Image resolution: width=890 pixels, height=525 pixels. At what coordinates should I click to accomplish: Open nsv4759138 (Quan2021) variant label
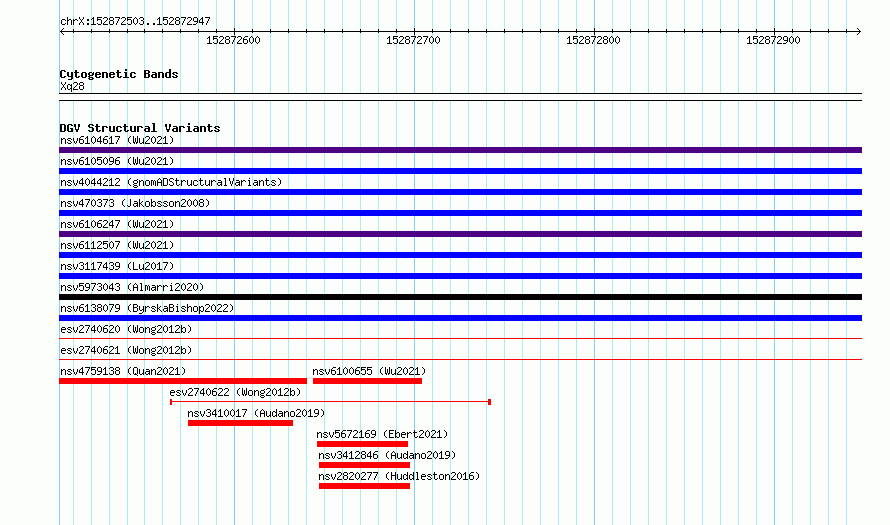(x=123, y=371)
